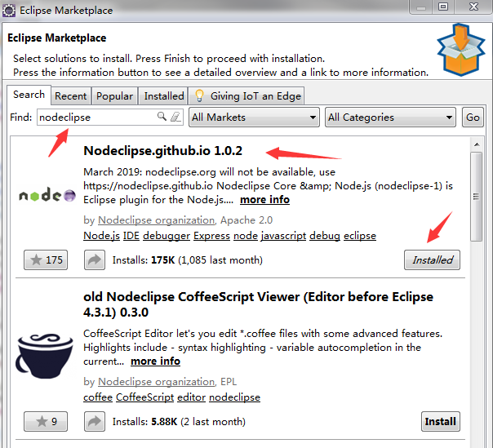Star the CoffeeScript Viewer plugin (9)
This screenshot has height=448, width=493.
pyautogui.click(x=46, y=422)
